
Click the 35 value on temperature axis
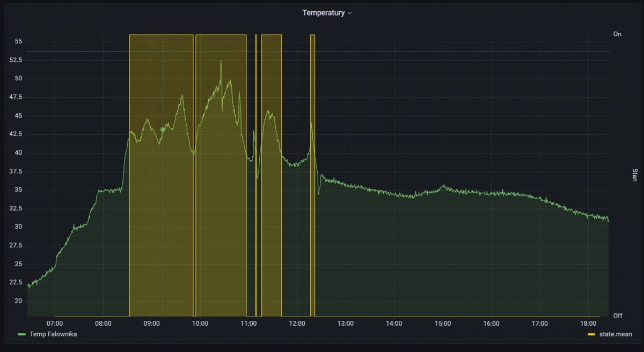[x=18, y=190]
